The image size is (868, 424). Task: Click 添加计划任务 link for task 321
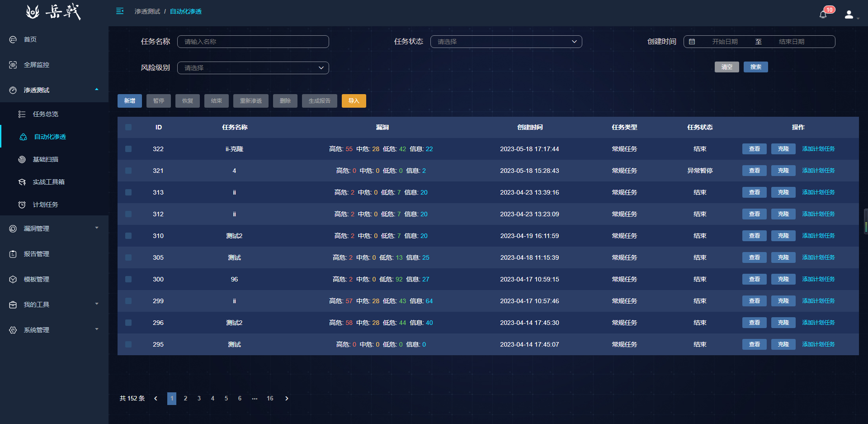818,171
